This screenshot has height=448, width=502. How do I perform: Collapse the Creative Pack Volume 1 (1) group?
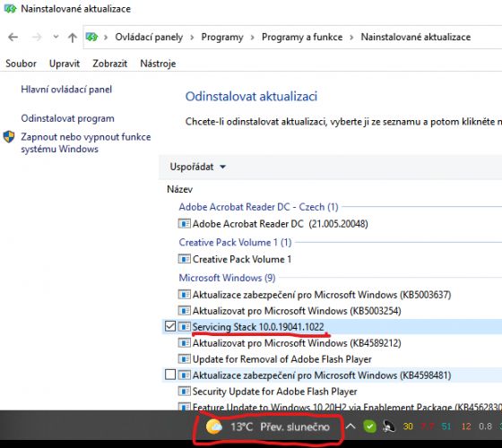coord(235,242)
